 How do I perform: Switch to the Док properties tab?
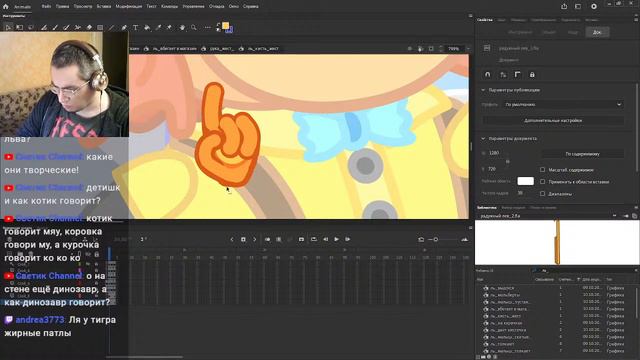pyautogui.click(x=597, y=32)
